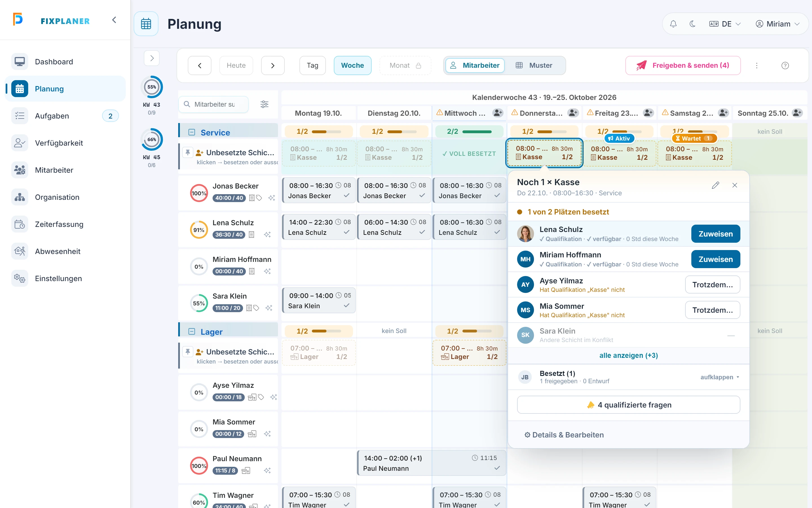Click the Abwesenheit icon
This screenshot has width=812, height=508.
pyautogui.click(x=19, y=251)
